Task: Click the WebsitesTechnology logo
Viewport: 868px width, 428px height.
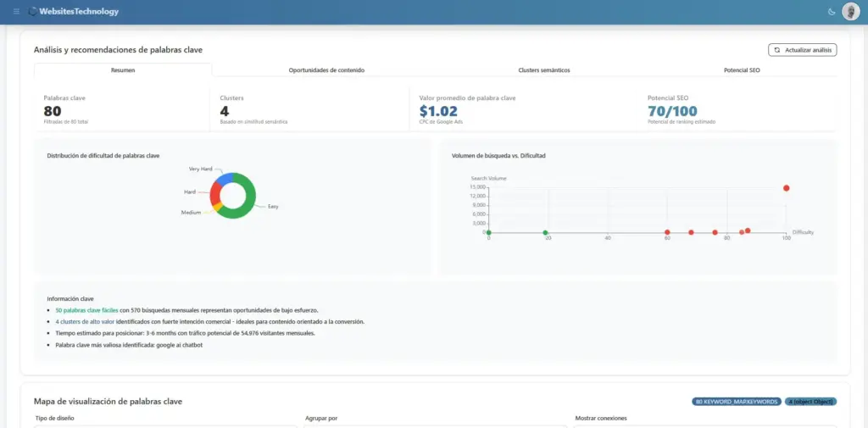Action: (x=74, y=11)
